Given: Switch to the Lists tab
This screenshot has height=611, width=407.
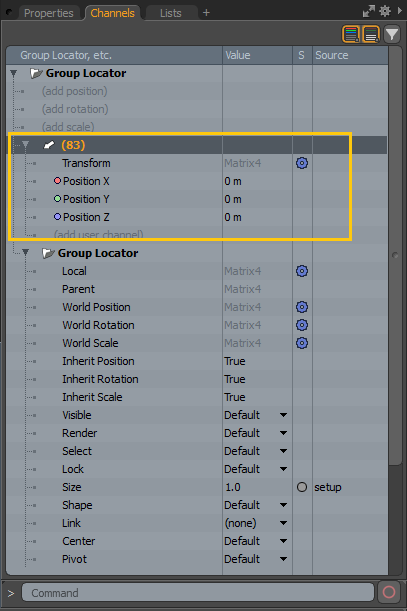Looking at the screenshot, I should click(x=171, y=13).
